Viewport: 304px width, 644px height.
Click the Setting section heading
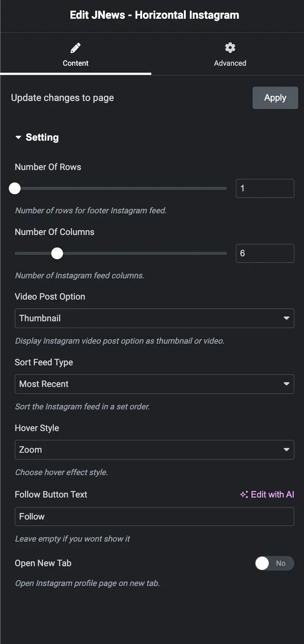[x=42, y=137]
